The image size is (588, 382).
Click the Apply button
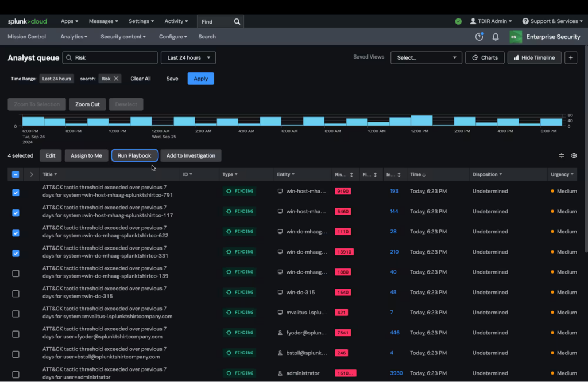pos(200,79)
